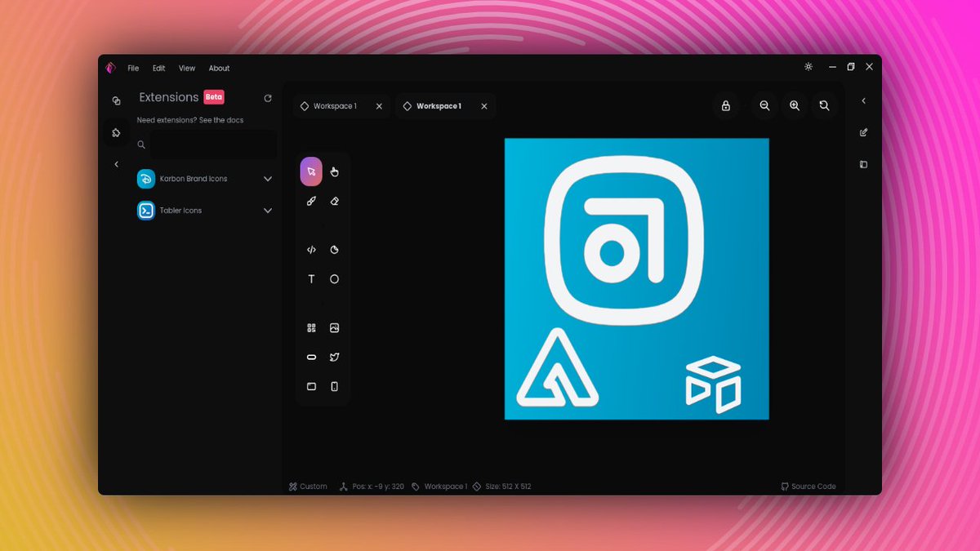
Task: Click the search magnifier icon
Action: point(141,144)
